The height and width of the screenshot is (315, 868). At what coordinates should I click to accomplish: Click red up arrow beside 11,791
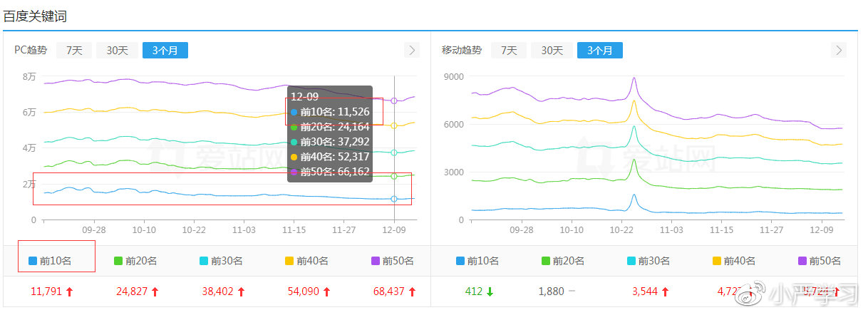[x=69, y=291]
